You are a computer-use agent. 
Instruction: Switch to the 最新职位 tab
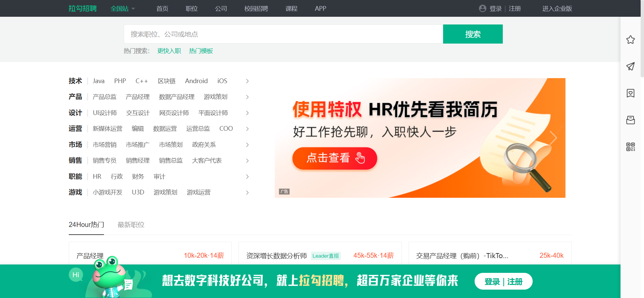(131, 225)
